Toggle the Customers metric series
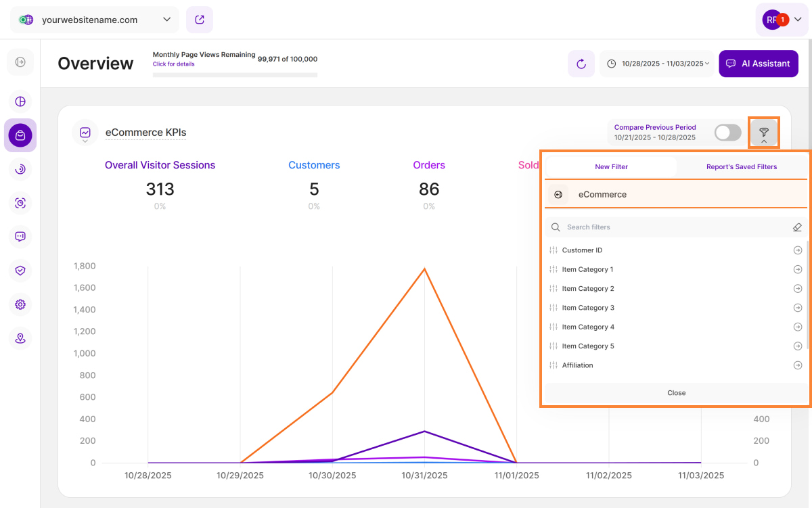This screenshot has width=812, height=508. (314, 165)
